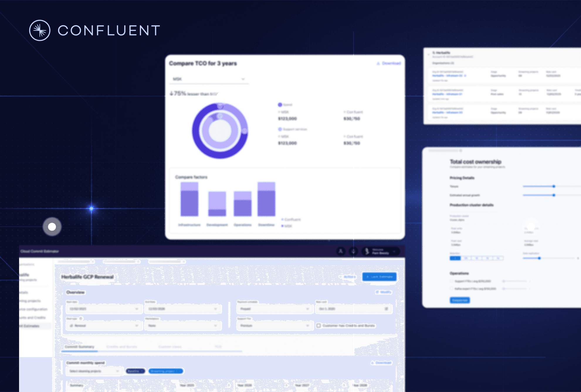Image resolution: width=581 pixels, height=392 pixels.
Task: Click the notification bell icon in header
Action: 353,251
